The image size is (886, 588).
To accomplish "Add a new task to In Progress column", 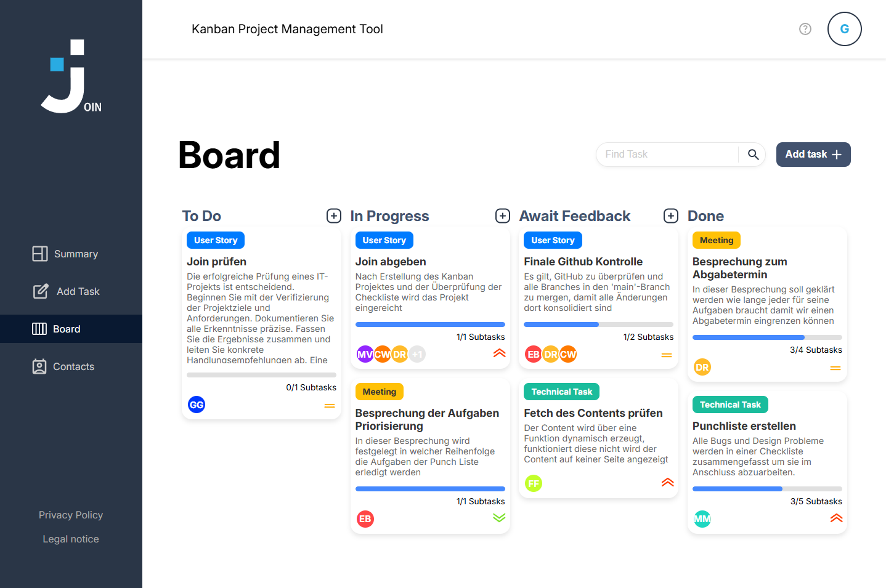I will [502, 215].
